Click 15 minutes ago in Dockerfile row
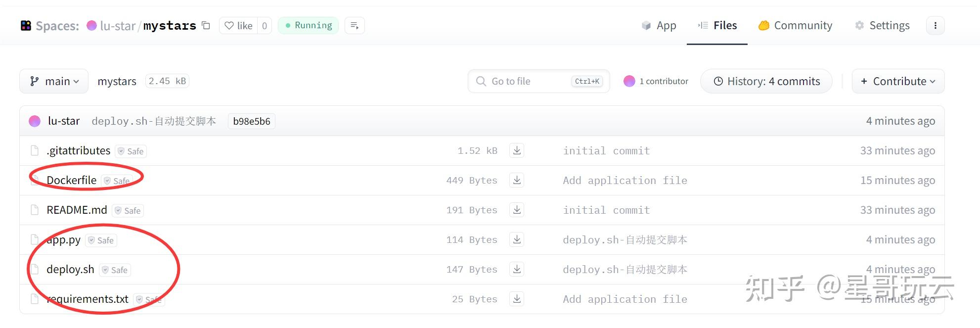980x328 pixels. (897, 180)
